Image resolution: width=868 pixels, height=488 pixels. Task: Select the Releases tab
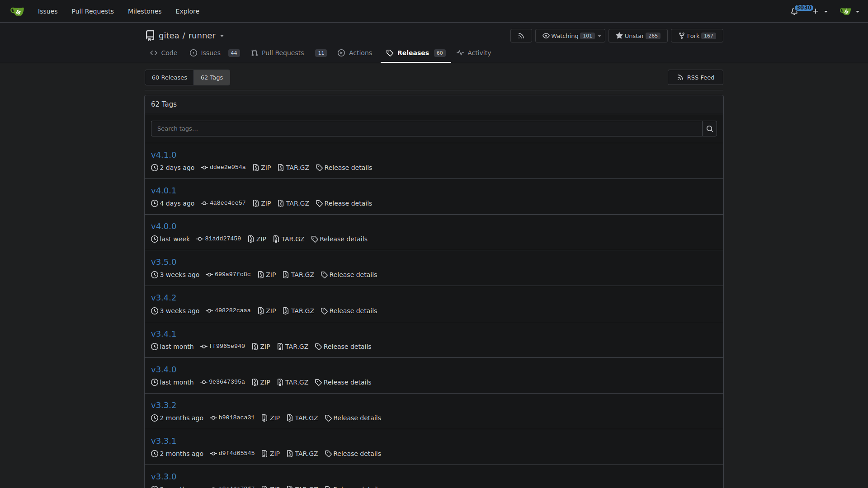coord(416,53)
